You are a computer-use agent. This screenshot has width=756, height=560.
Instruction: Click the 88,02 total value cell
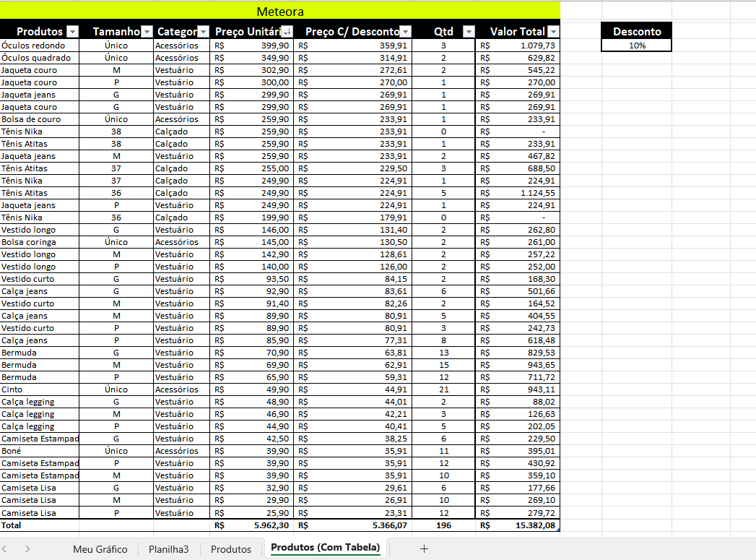[x=517, y=402]
